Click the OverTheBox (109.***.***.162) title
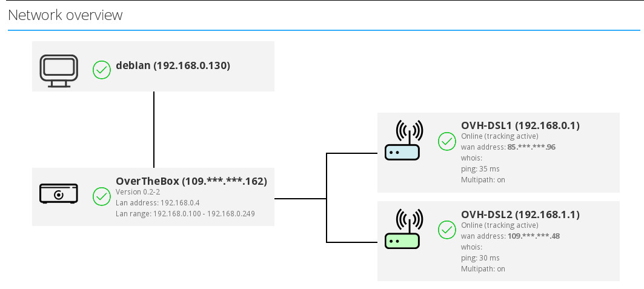Screen dimensions: 644x289 [x=191, y=181]
